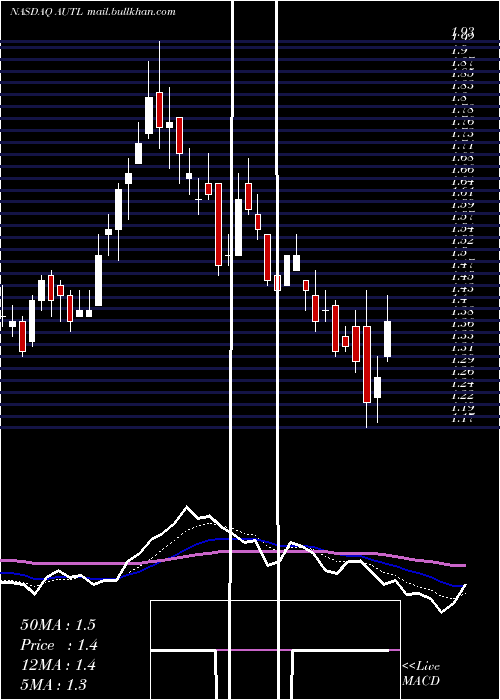Click the 1.17 price axis label
This screenshot has width=500, height=700.
point(463,419)
